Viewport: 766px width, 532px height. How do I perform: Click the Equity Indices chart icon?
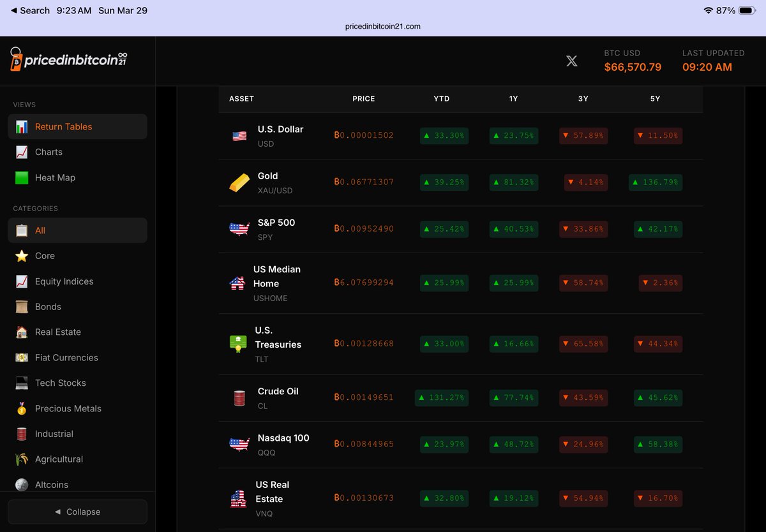coord(22,281)
